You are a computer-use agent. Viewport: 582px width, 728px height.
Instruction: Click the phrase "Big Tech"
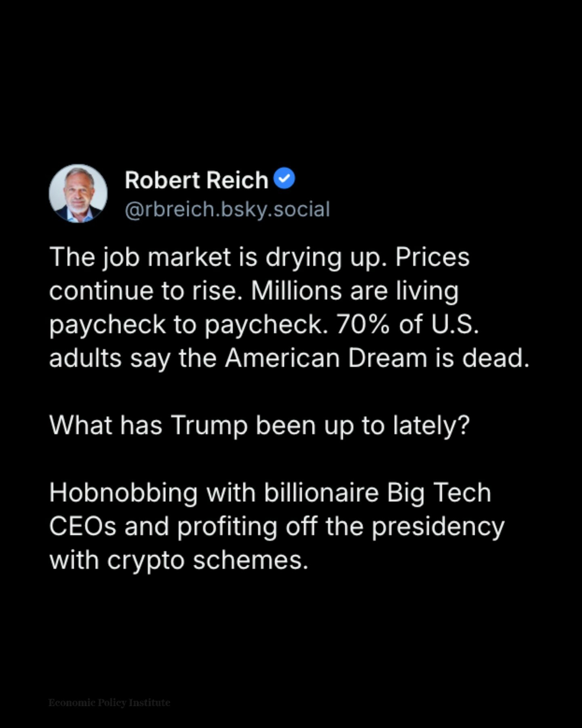439,493
